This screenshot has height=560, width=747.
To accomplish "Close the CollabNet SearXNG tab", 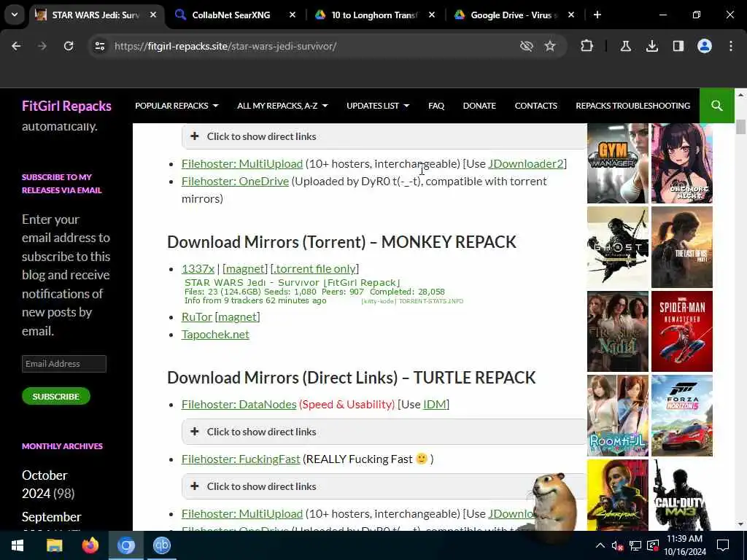I will point(293,15).
